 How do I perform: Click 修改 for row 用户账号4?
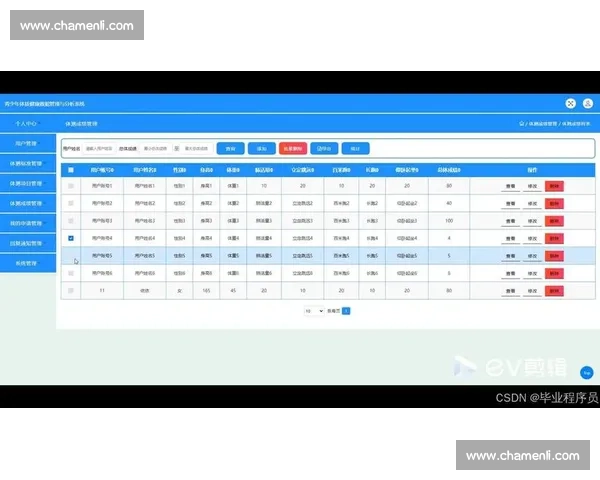pos(532,239)
